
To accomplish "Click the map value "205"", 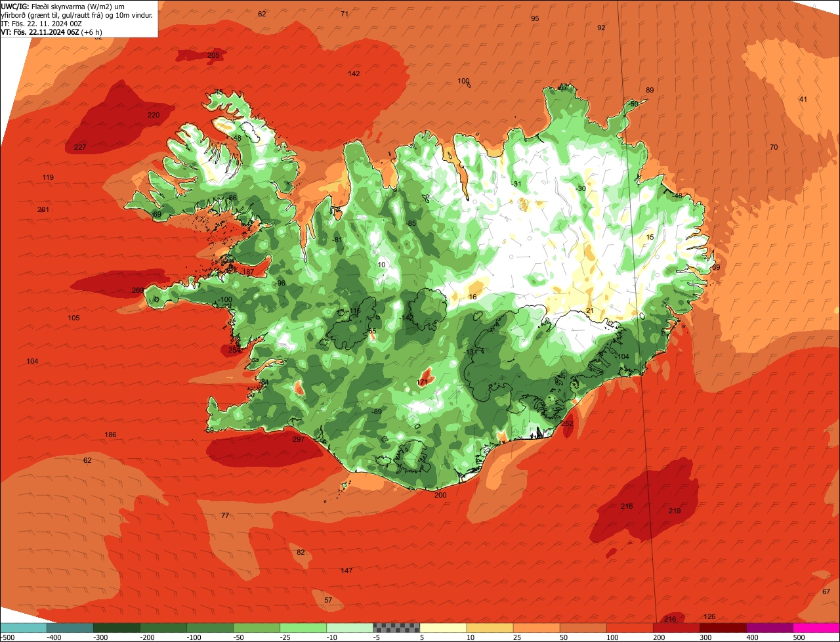I will tap(213, 55).
